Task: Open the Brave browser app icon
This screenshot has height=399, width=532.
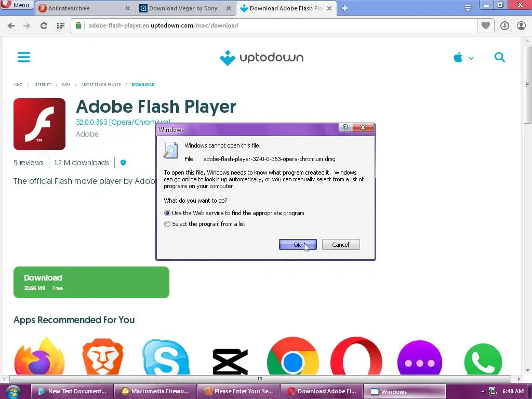Action: pyautogui.click(x=103, y=356)
